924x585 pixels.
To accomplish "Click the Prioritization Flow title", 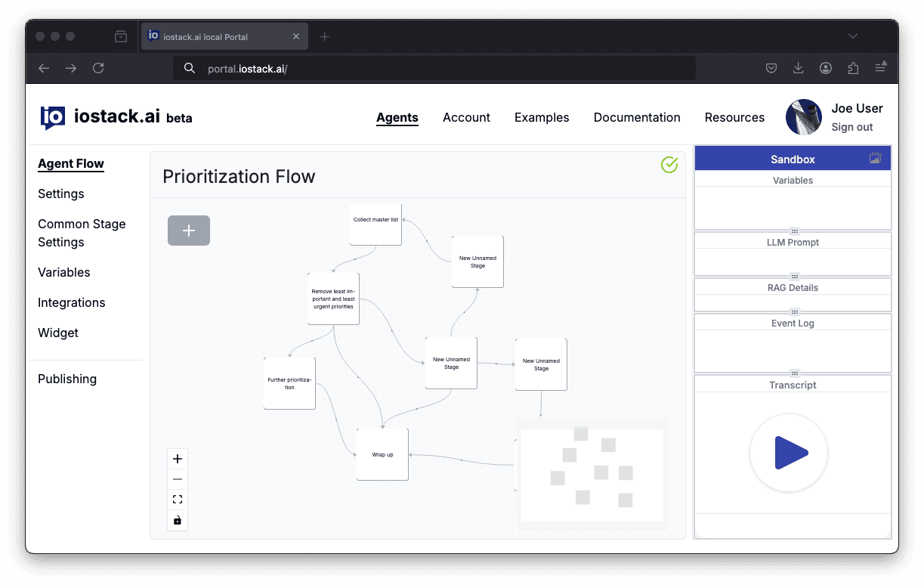I will [239, 177].
